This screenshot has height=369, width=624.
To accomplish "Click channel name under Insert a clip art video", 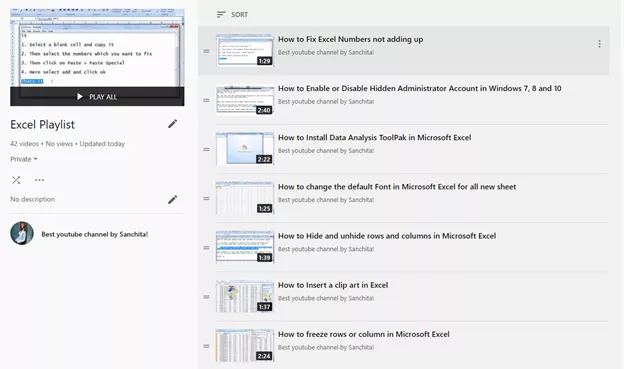I will (326, 298).
